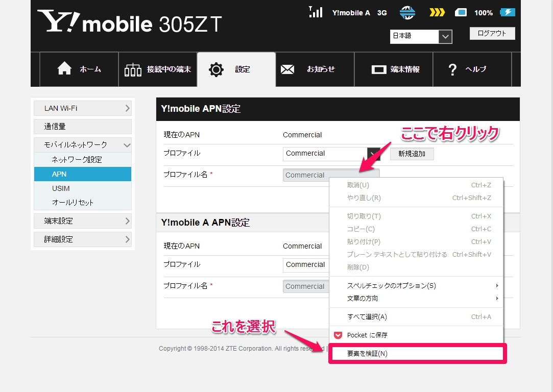Choose すべて選択(A) in context menu
Screen dimensions: 553x392
(416, 316)
